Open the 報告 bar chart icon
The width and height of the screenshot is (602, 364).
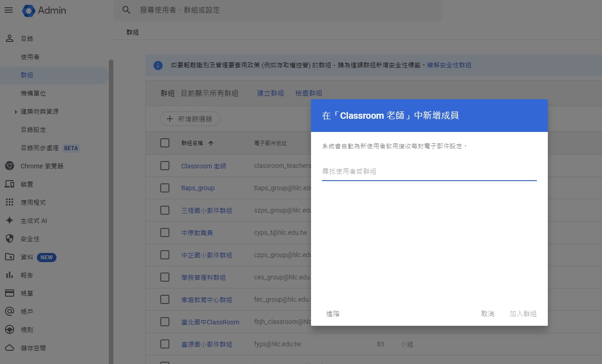9,275
